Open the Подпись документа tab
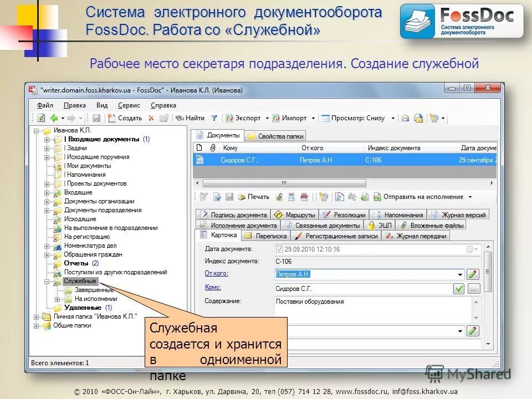The image size is (532, 399). pos(233,215)
